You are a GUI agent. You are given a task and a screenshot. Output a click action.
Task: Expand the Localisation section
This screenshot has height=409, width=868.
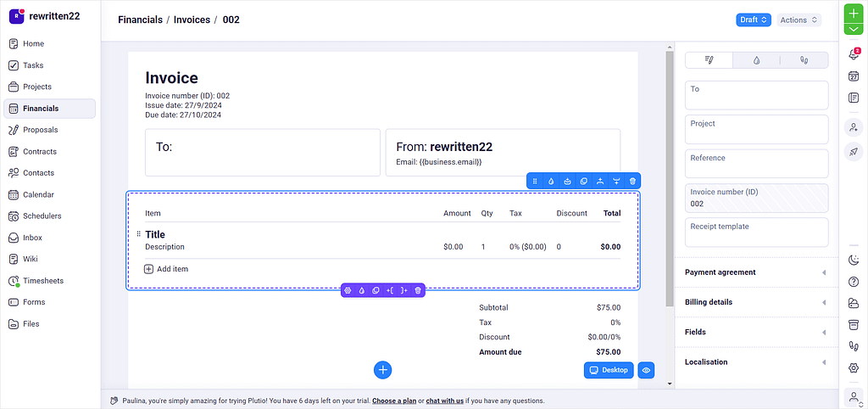pyautogui.click(x=756, y=361)
